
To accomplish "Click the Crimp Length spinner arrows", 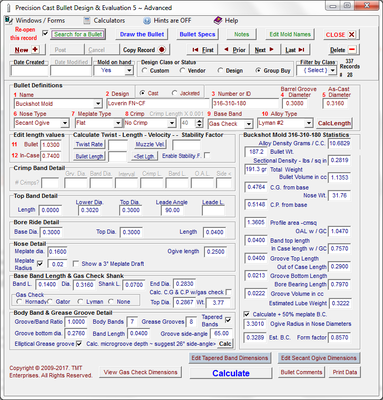I will (199, 123).
